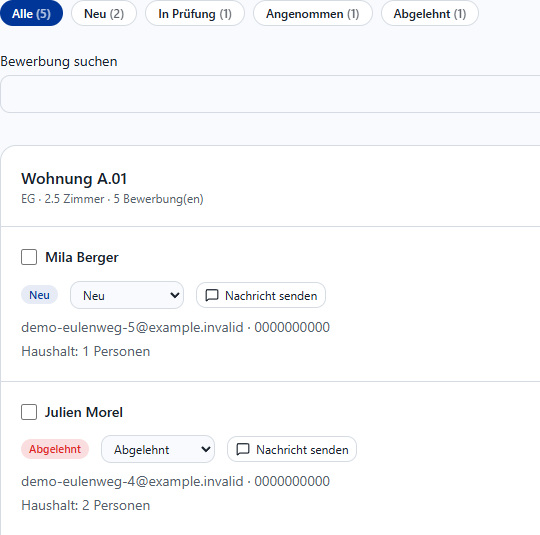Focus the Bewerbung suchen search field

(270, 94)
